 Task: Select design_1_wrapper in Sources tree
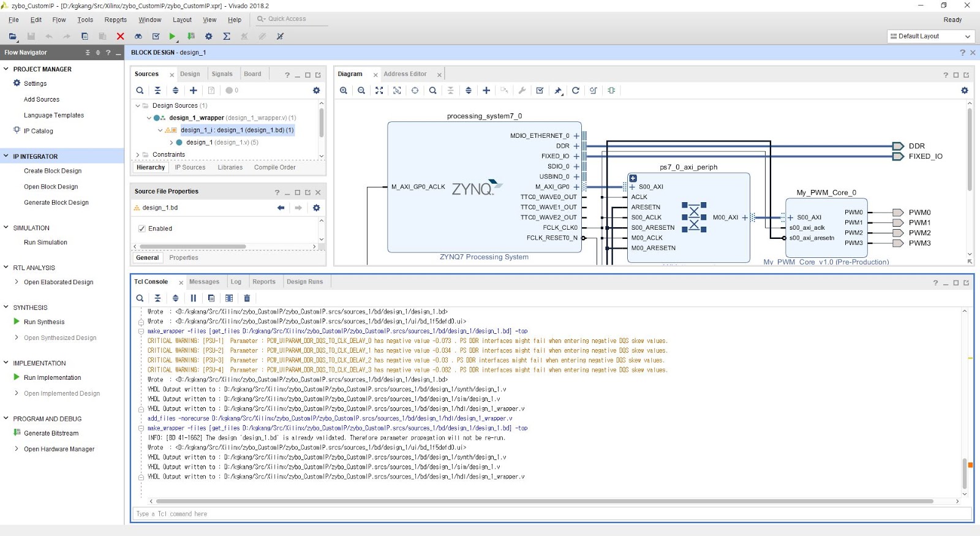(x=197, y=118)
